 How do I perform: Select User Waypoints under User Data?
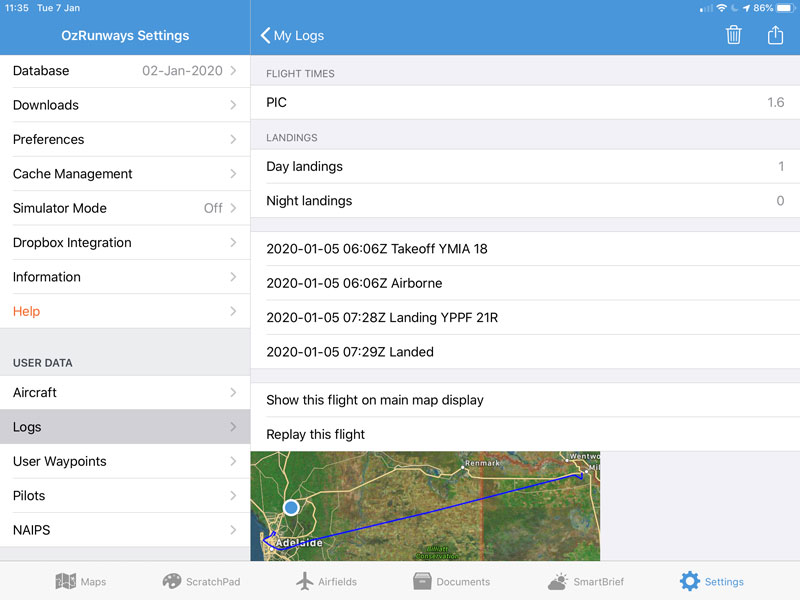(x=125, y=461)
